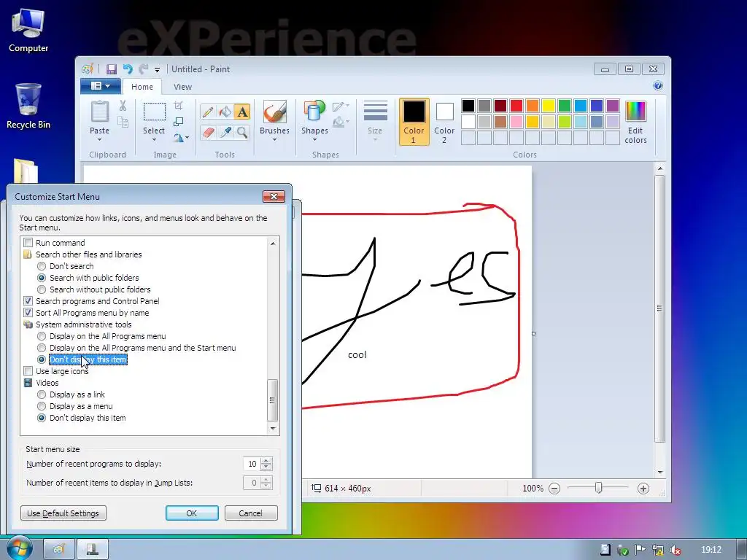Click OK in Customize Start Menu

pos(192,513)
